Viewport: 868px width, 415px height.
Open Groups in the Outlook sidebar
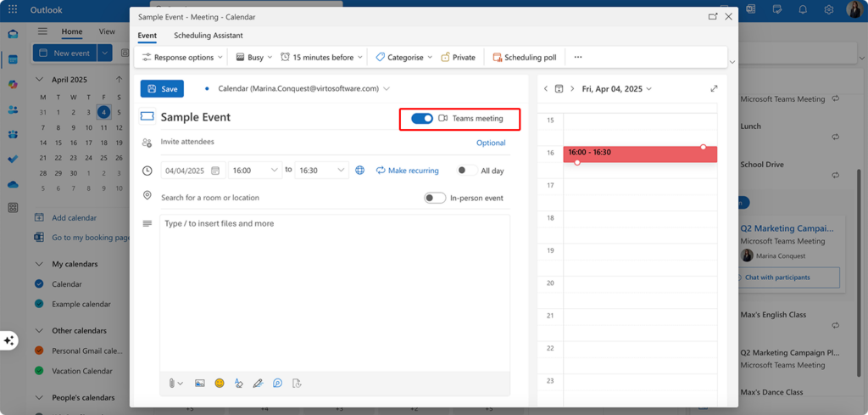coord(13,134)
